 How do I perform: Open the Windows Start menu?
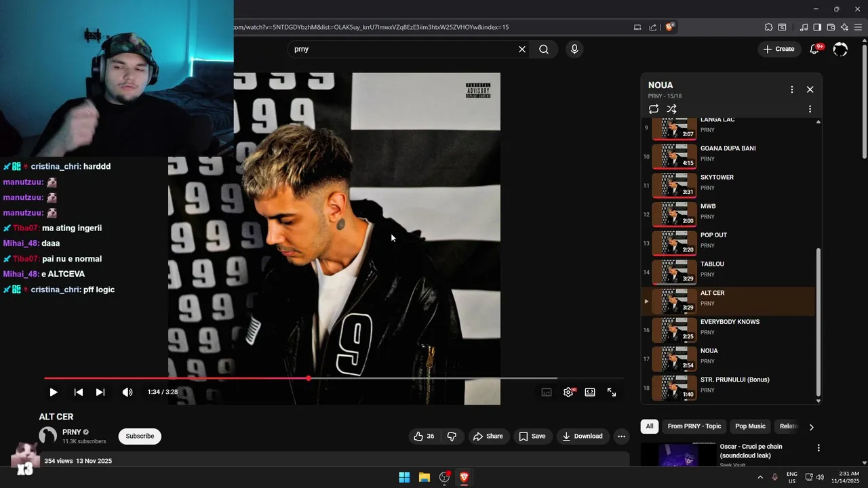tap(404, 477)
